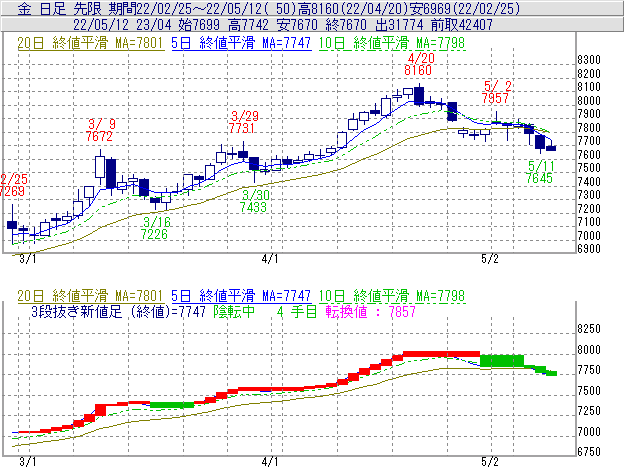The height and width of the screenshot is (475, 624).
Task: Click the 7250 price label on the lower axis
Action: coord(589,411)
